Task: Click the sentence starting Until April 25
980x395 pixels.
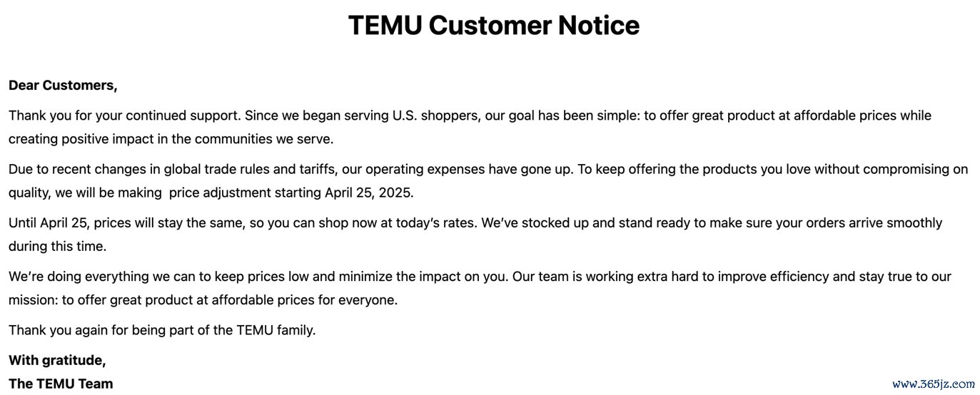Action: (x=243, y=223)
